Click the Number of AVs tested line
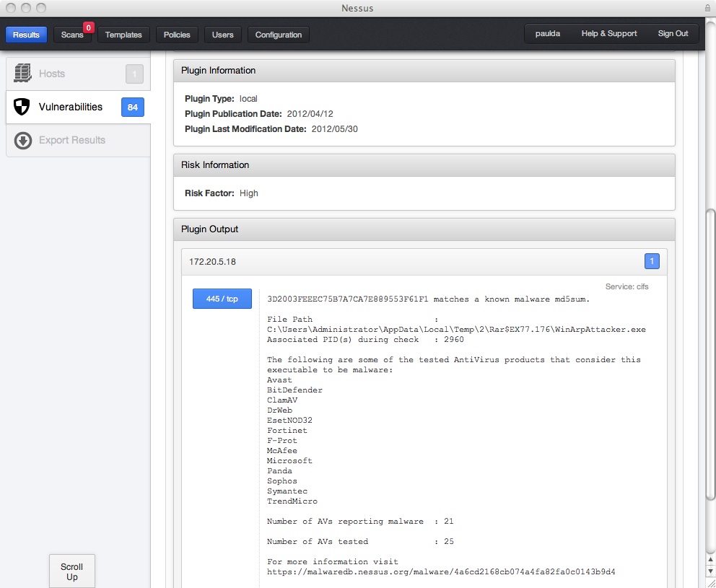716x588 pixels. click(x=360, y=541)
